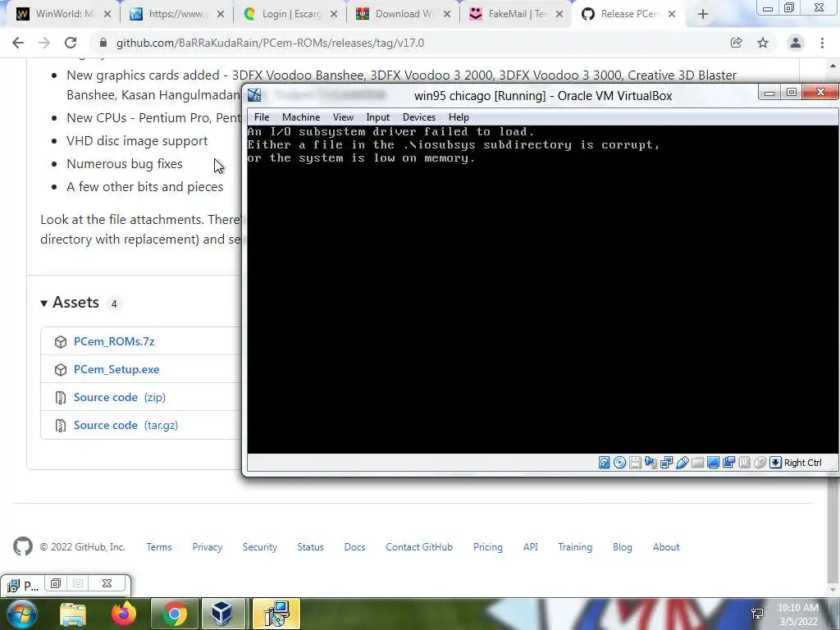The height and width of the screenshot is (630, 840).
Task: Open the Docs footer link
Action: coord(354,547)
